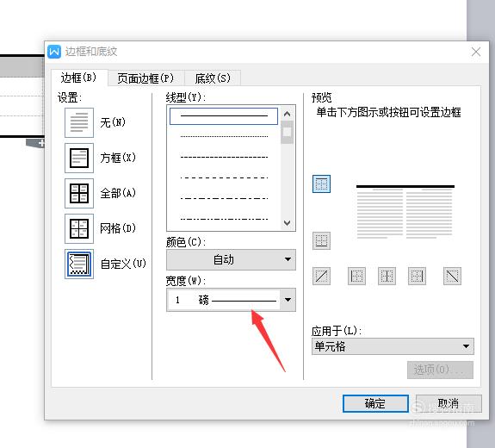This screenshot has height=448, width=495.
Task: Switch to the 页面边框(P) tab
Action: pyautogui.click(x=145, y=78)
